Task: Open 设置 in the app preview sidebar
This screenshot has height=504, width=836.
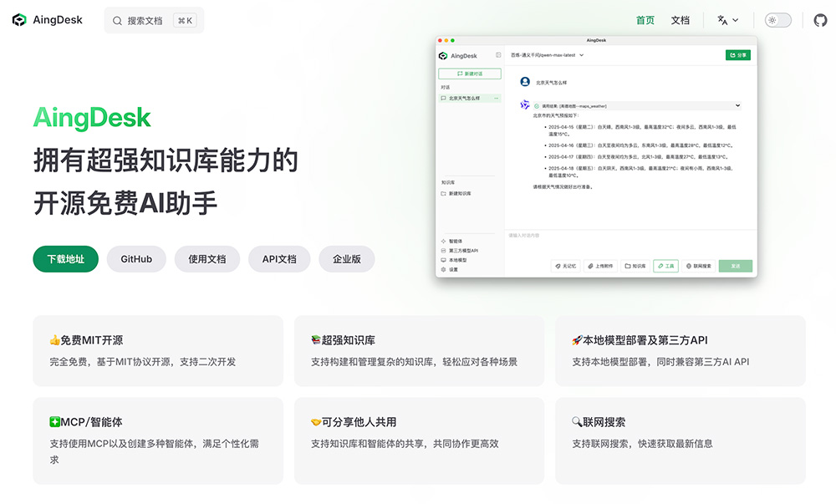Action: [x=450, y=270]
